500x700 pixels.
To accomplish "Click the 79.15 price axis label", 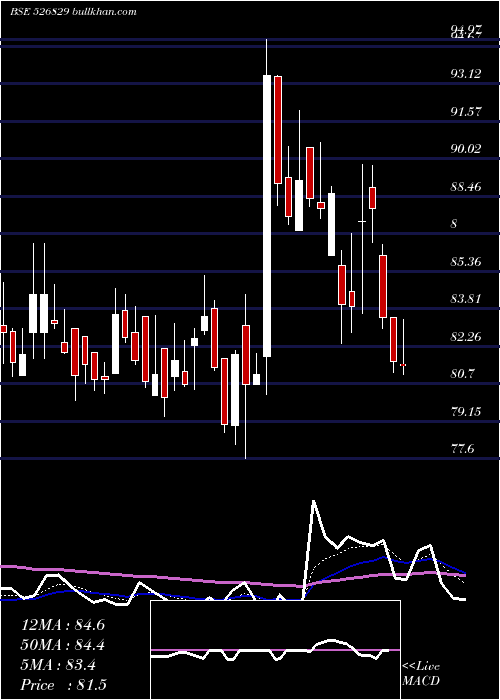I will 466,411.
